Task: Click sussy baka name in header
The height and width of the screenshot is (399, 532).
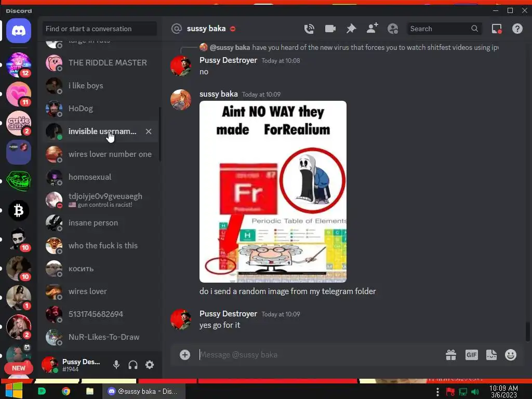Action: pos(206,29)
